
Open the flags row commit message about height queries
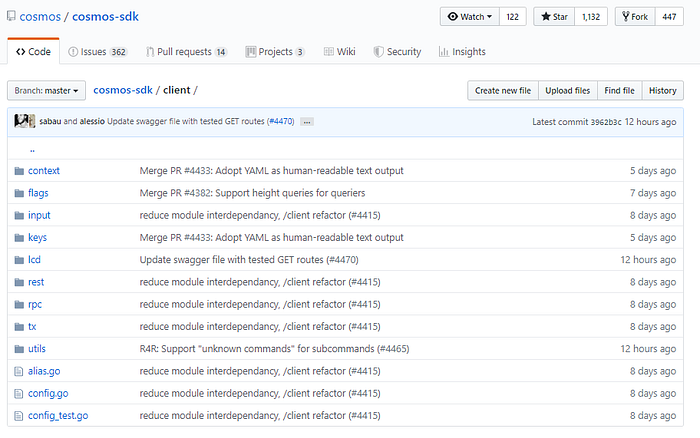coord(252,193)
